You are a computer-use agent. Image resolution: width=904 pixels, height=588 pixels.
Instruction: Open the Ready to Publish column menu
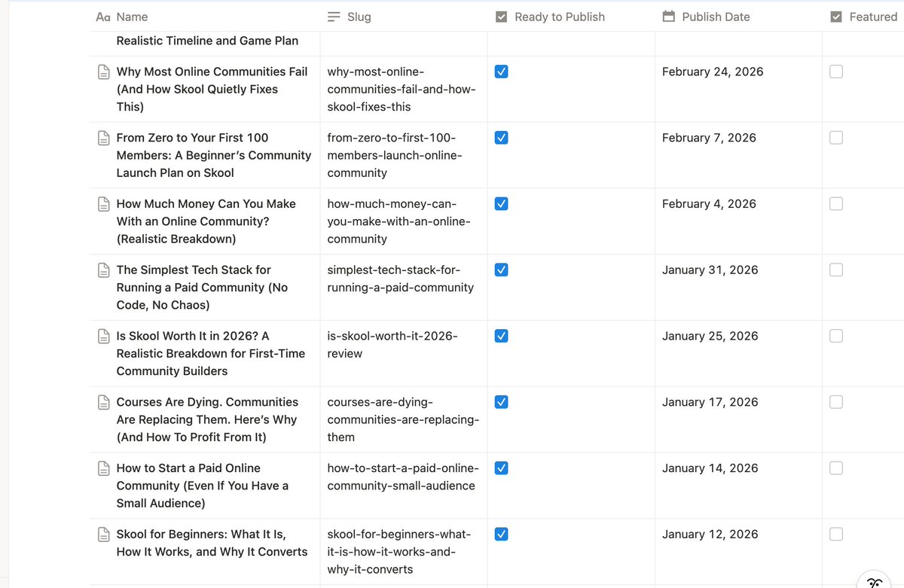pos(571,17)
